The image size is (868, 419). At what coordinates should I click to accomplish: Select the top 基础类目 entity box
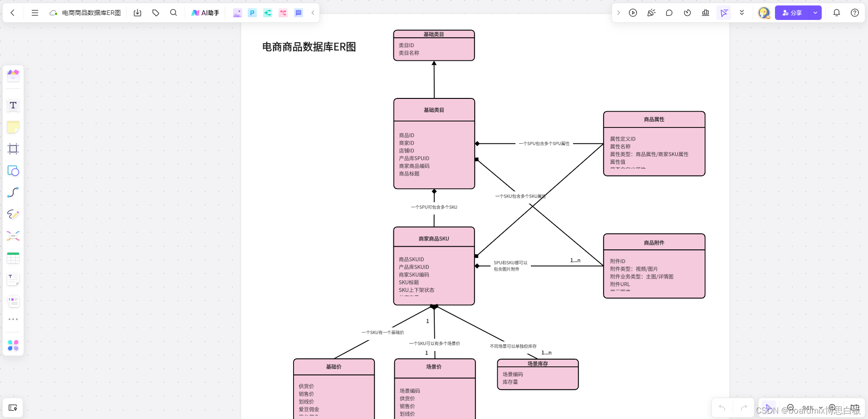click(x=434, y=45)
